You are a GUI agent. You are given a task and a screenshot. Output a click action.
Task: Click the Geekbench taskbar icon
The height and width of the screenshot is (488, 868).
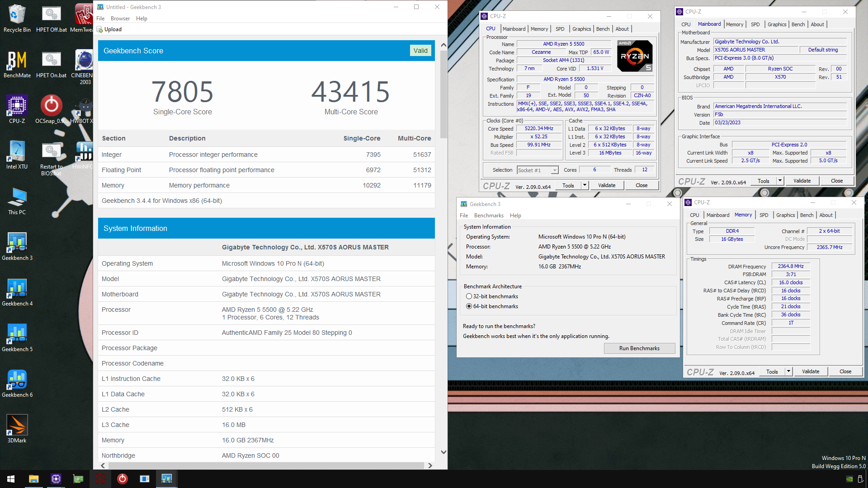coord(167,479)
